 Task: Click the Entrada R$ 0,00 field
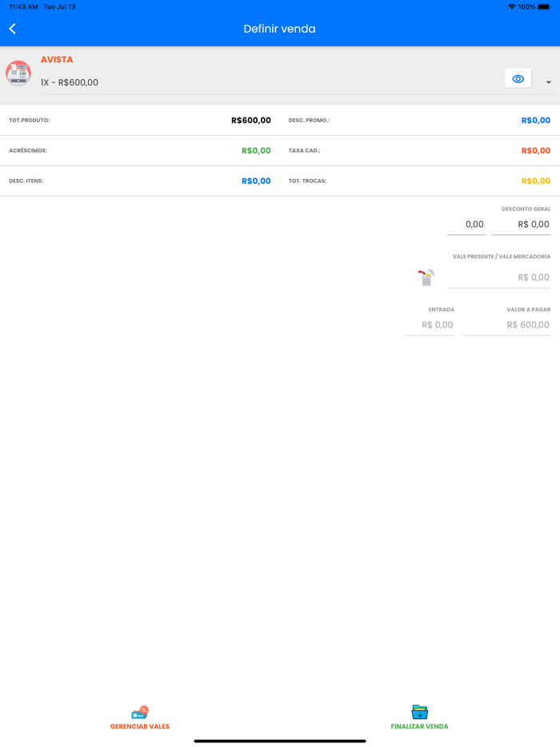coord(430,325)
